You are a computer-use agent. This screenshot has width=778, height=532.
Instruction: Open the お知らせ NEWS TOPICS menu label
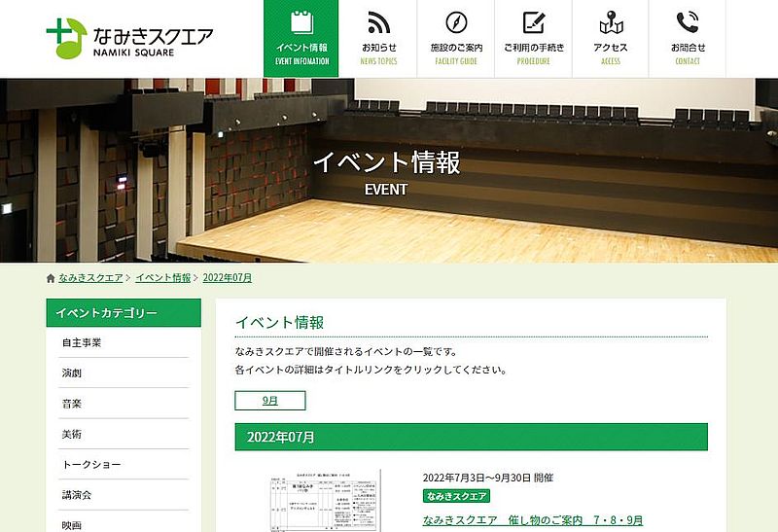tap(378, 53)
